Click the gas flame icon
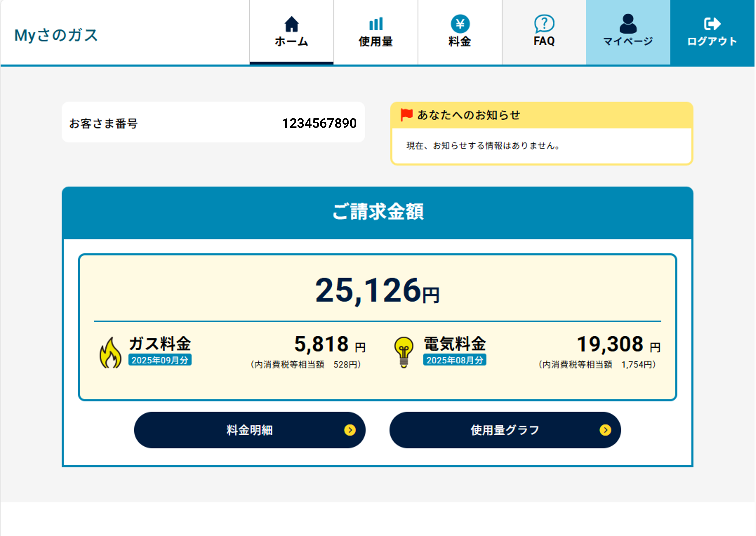This screenshot has height=536, width=756. (110, 353)
